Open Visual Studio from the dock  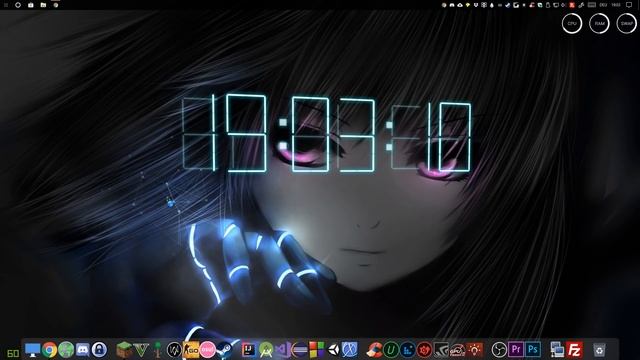(282, 350)
